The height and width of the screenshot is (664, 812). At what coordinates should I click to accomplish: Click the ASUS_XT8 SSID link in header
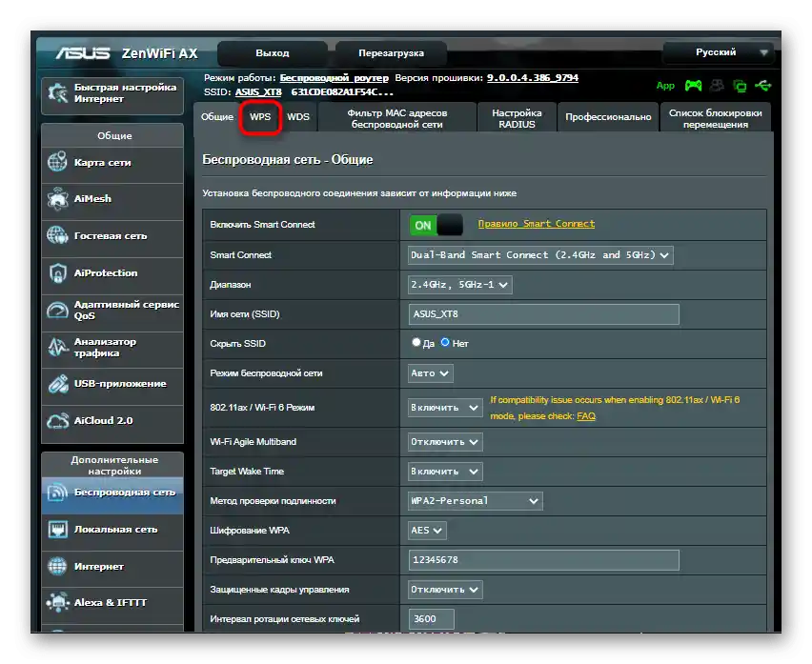(x=258, y=92)
